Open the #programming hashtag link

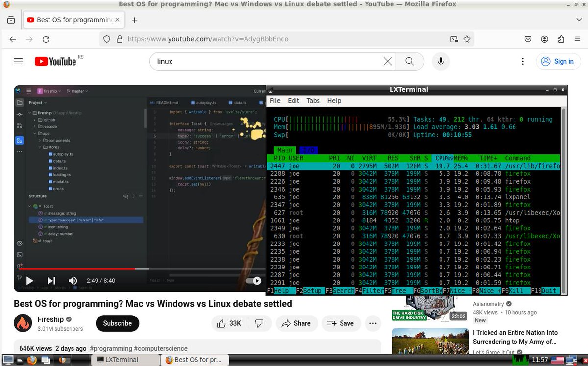111,349
